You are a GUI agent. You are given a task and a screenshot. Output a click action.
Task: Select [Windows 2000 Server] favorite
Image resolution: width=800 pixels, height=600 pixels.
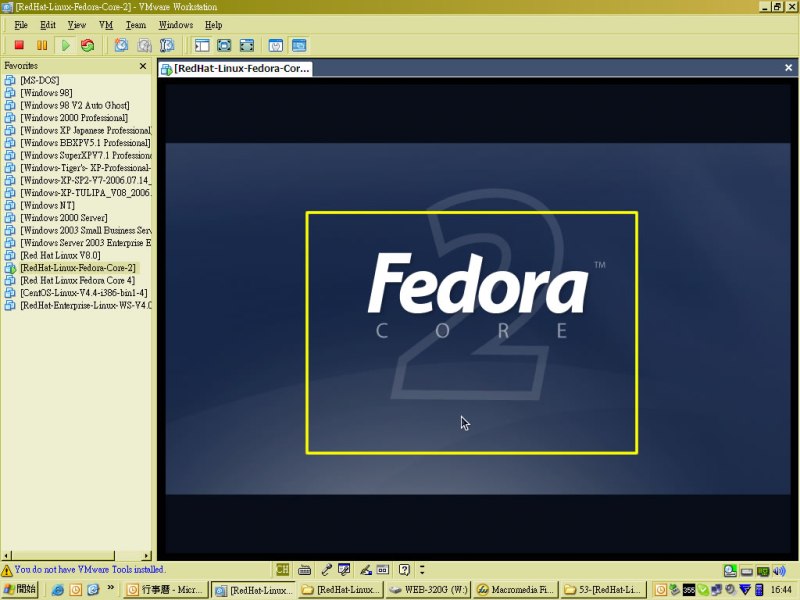tap(64, 218)
